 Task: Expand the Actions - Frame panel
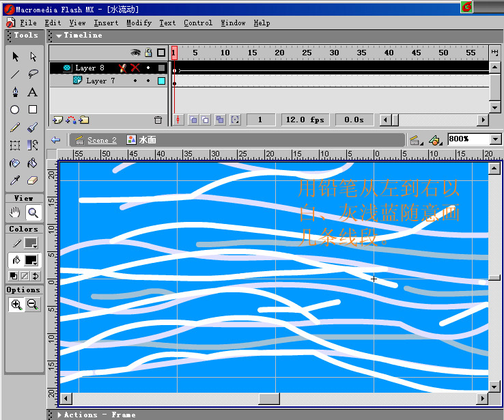(x=59, y=415)
